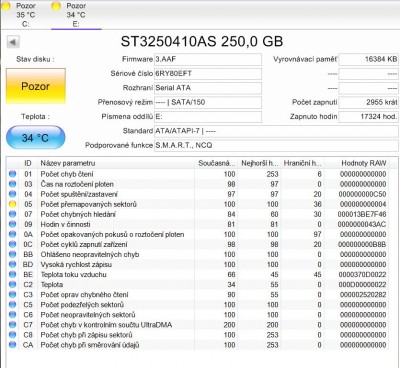The image size is (400, 368).
Task: Click RAW value 000000000C50
Action: click(362, 194)
